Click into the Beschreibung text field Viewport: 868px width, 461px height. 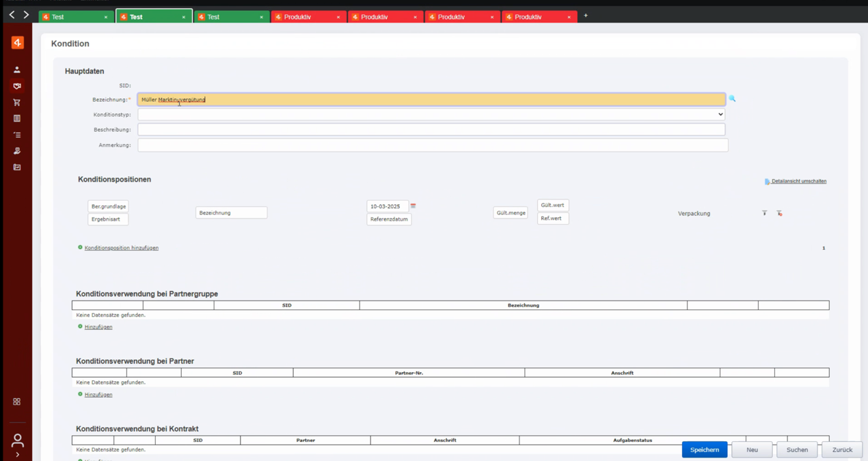click(431, 130)
